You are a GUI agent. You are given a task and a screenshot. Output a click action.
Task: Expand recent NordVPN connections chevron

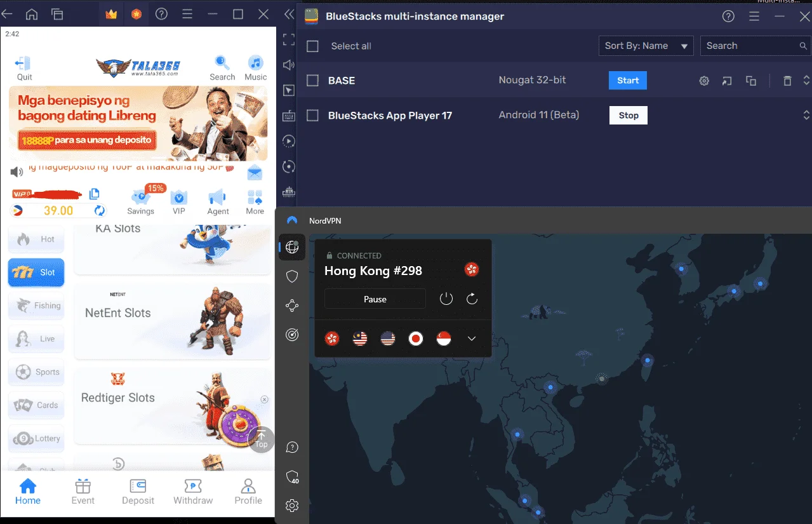pos(472,339)
